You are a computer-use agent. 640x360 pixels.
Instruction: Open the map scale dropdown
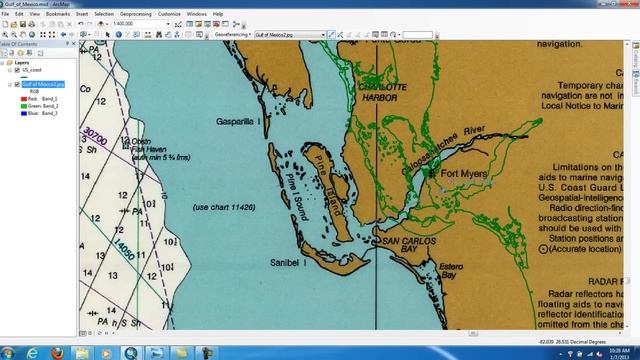click(x=168, y=24)
